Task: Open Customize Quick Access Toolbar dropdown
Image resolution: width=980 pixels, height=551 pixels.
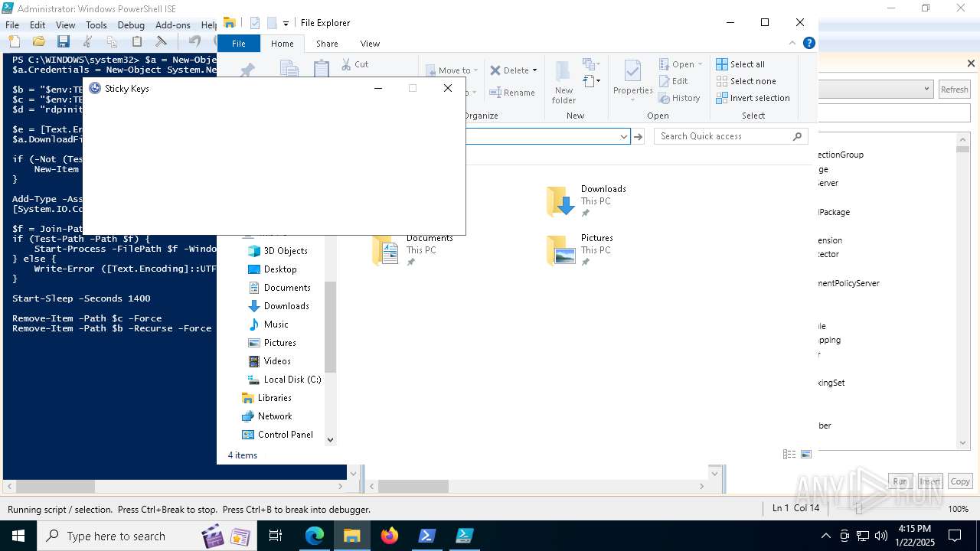Action: (286, 24)
